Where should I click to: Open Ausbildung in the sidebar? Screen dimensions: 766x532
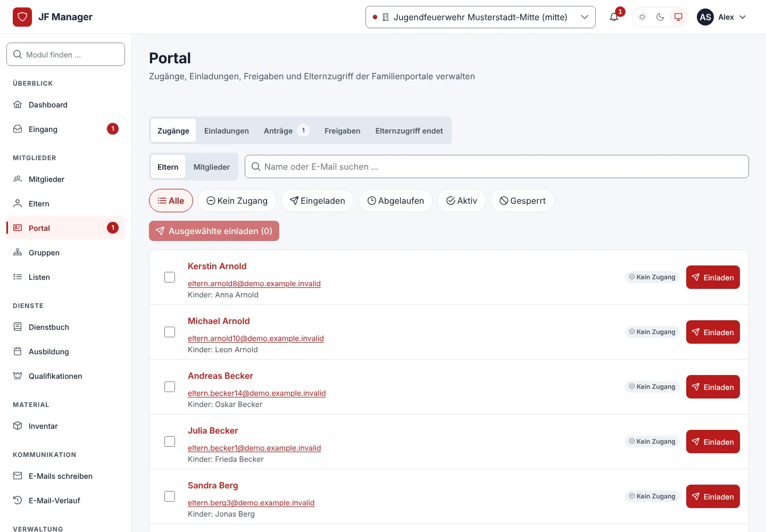pyautogui.click(x=66, y=352)
